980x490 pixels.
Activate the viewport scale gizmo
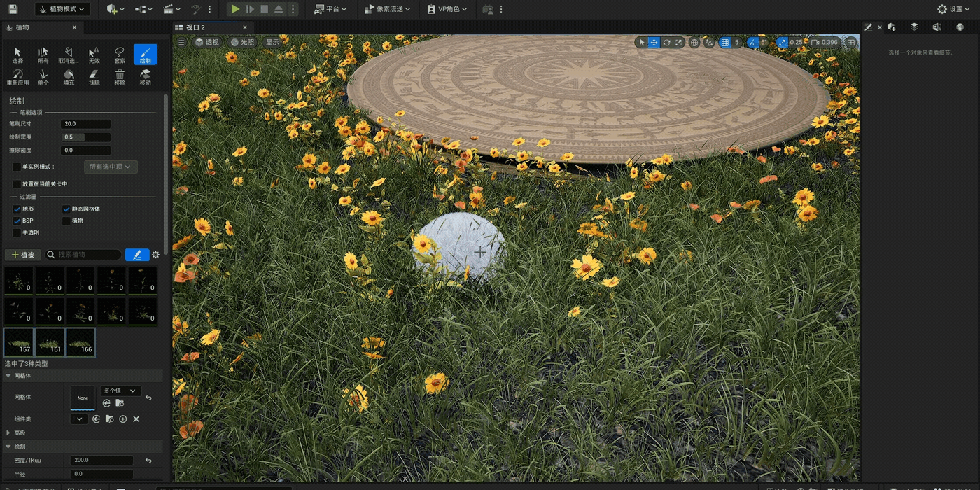[678, 43]
